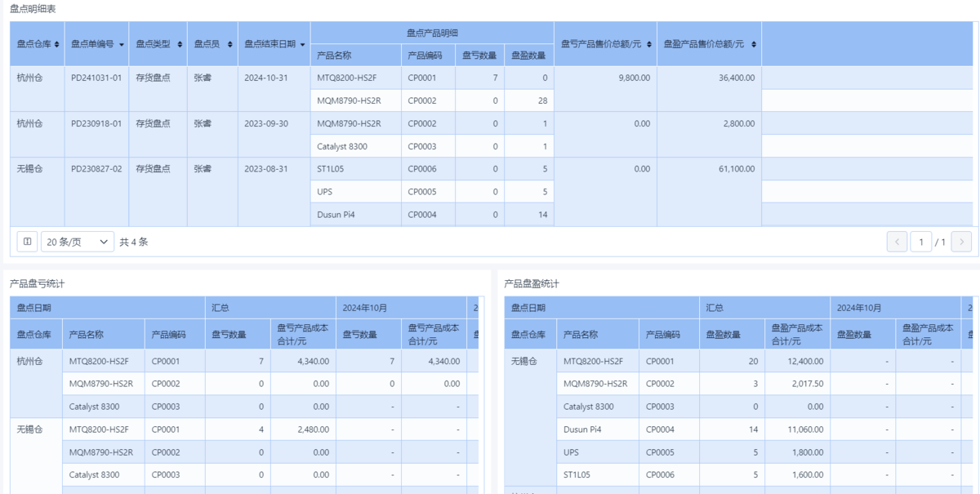Click date cell 2023-09-30

(x=266, y=123)
